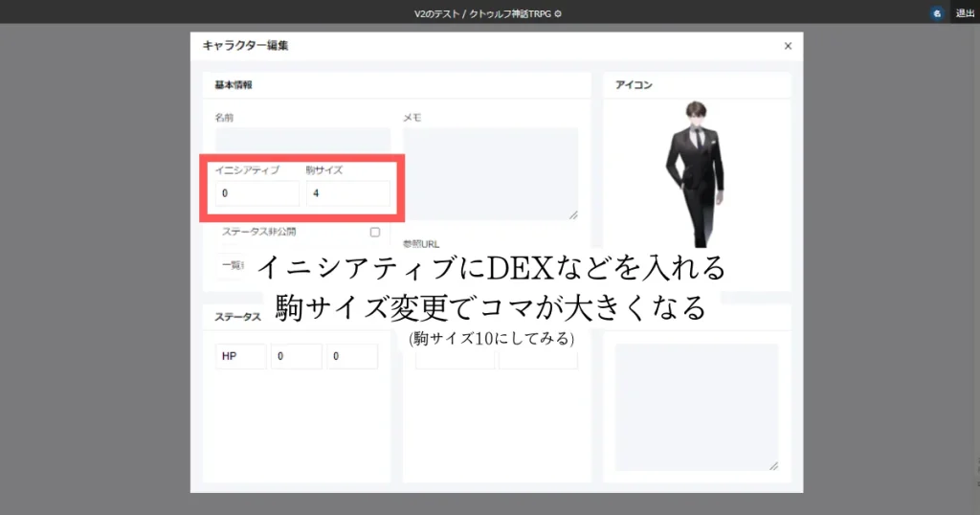Close the キャラクター編集 dialog
The width and height of the screenshot is (980, 515).
pyautogui.click(x=788, y=46)
